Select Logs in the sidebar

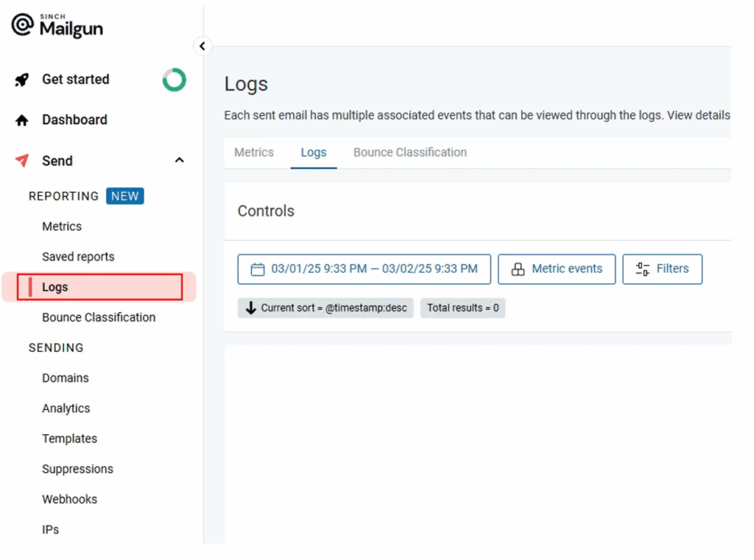pos(99,287)
